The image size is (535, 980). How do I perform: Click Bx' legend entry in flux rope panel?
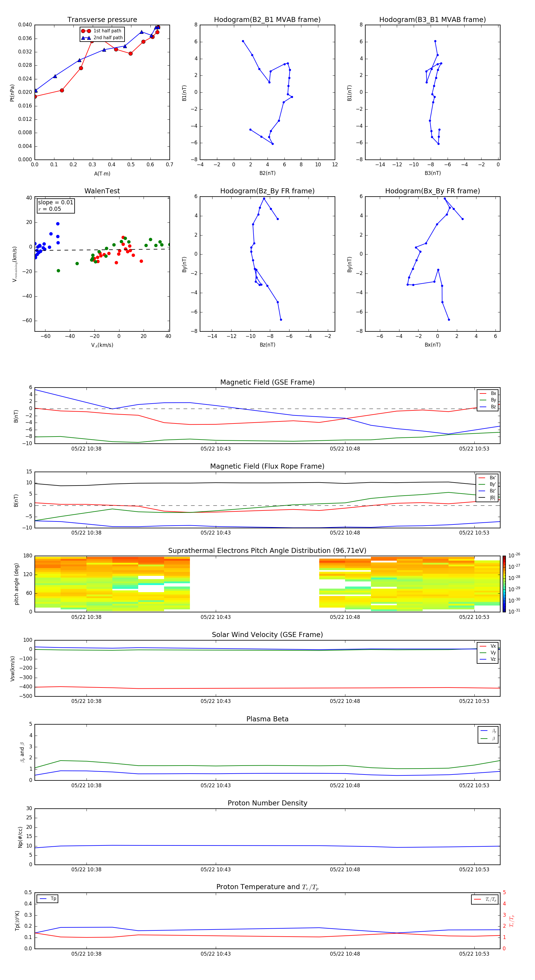click(487, 478)
